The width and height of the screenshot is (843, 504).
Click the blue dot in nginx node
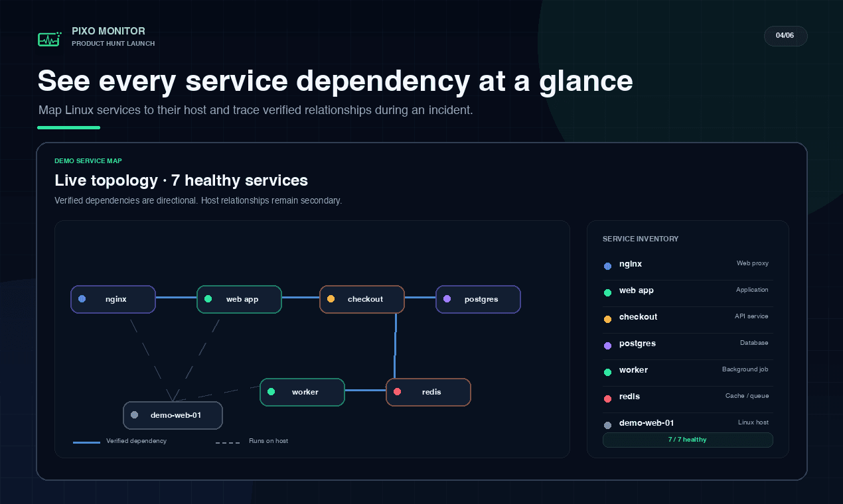click(82, 299)
